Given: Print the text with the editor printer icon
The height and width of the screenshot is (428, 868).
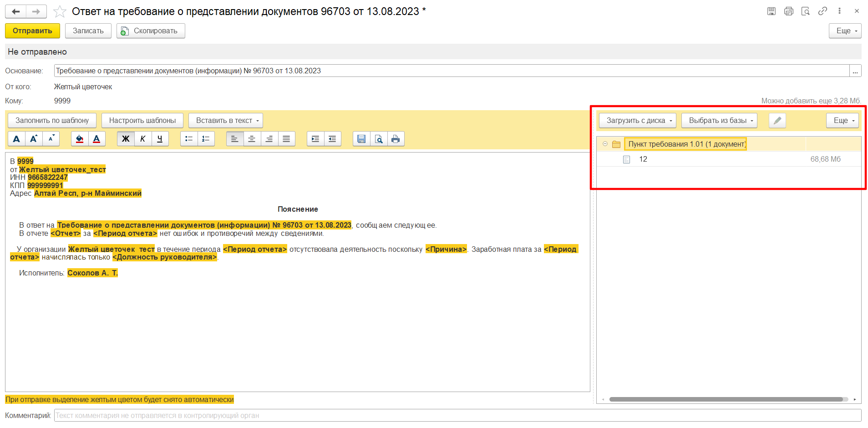Looking at the screenshot, I should pos(396,139).
